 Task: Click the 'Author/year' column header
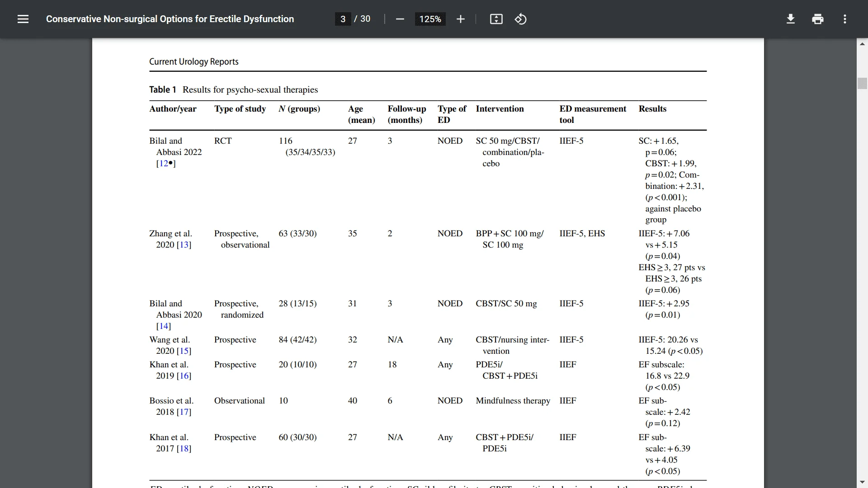[173, 109]
